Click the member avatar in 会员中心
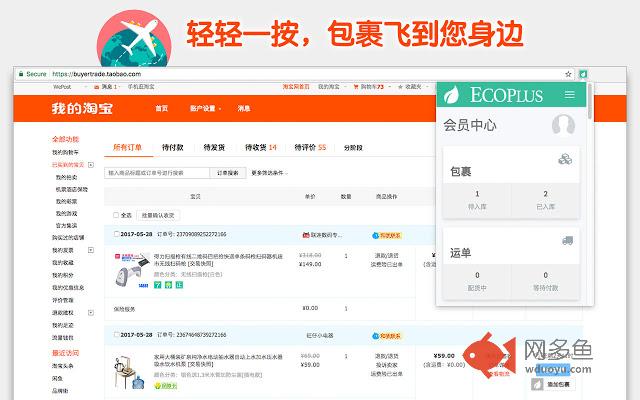Screen dimensions: 640x400 click(x=563, y=124)
